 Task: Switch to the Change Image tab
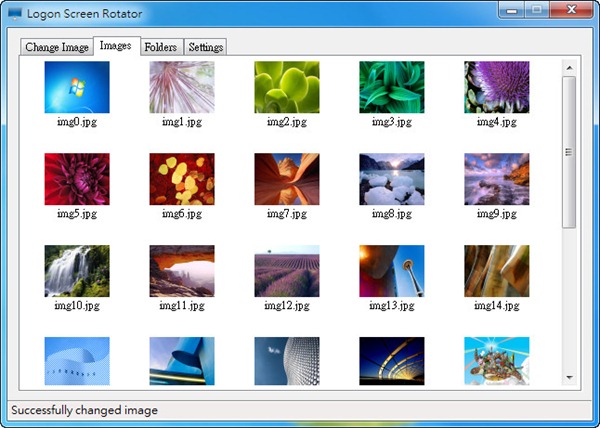point(57,47)
